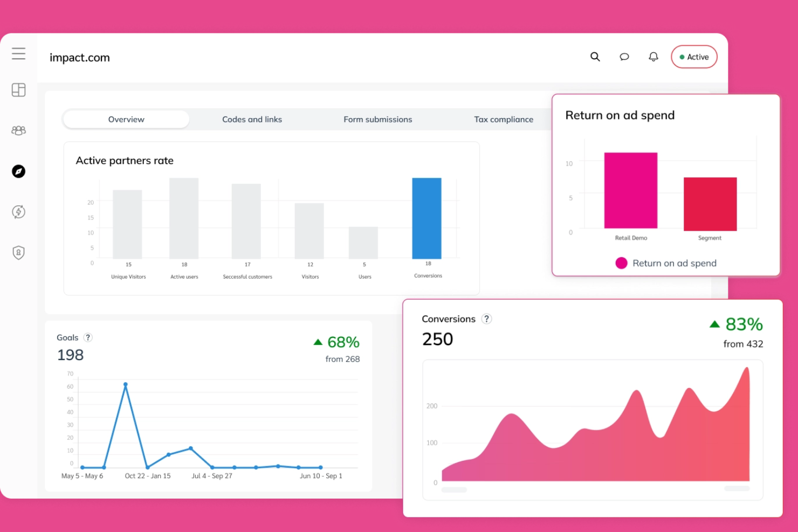Image resolution: width=798 pixels, height=532 pixels.
Task: Click the search magnifier icon
Action: tap(595, 57)
